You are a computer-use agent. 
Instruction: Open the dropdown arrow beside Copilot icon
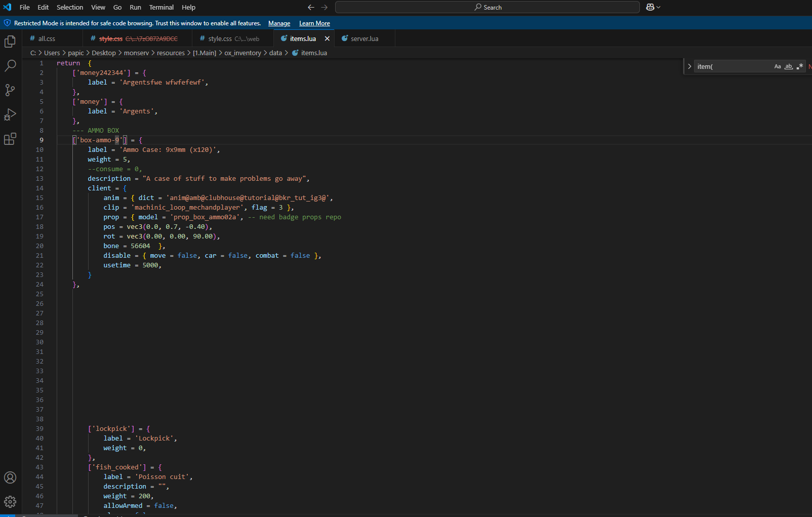tap(659, 7)
